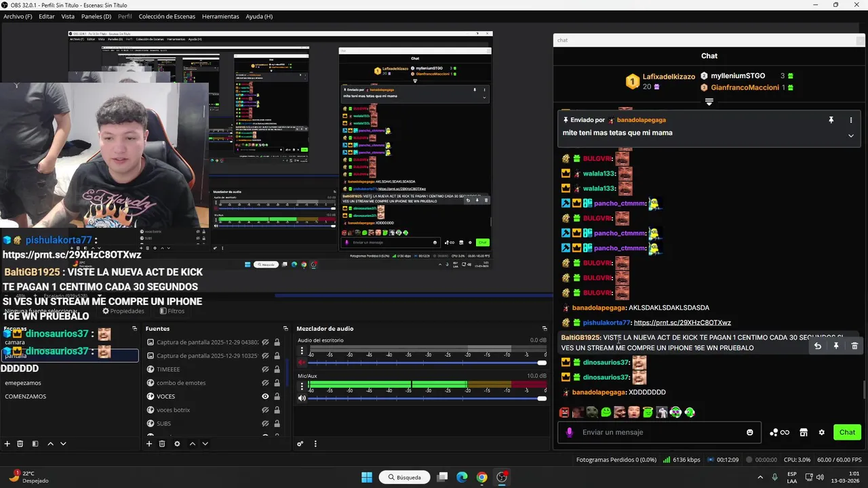Hide the VOCES source
Image resolution: width=868 pixels, height=488 pixels.
[x=265, y=396]
